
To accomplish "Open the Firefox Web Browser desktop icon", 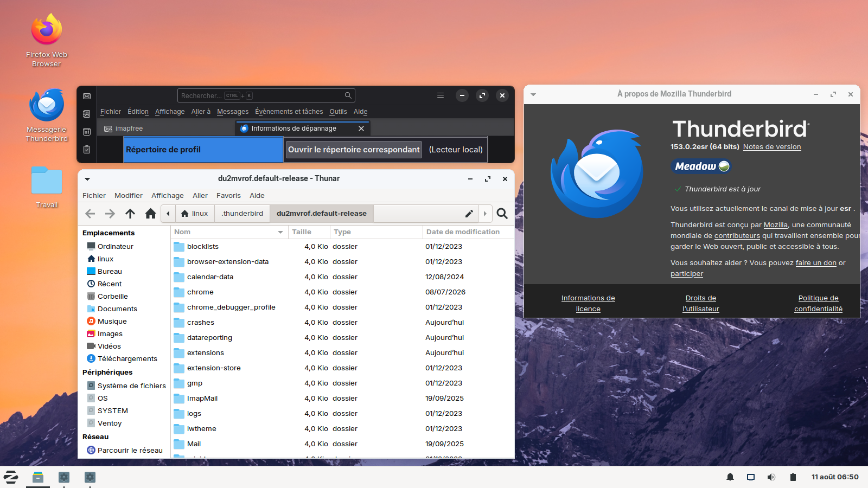I will point(47,41).
